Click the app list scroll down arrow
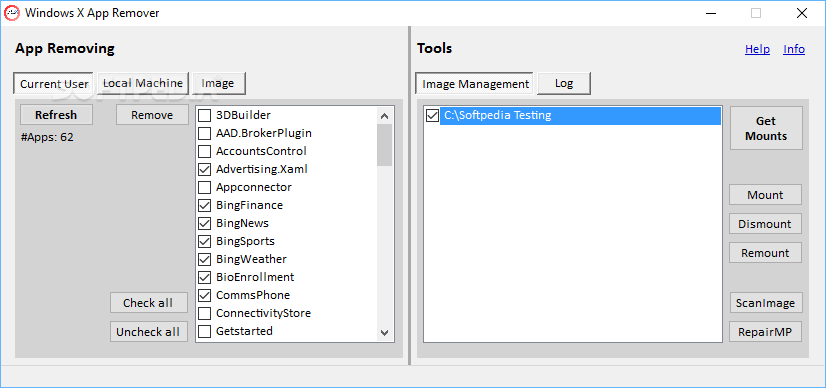 pyautogui.click(x=385, y=333)
